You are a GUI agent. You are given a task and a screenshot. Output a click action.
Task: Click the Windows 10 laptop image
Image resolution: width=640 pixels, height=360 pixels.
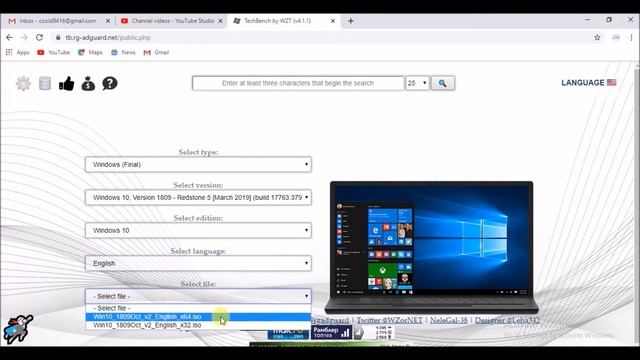coord(431,247)
